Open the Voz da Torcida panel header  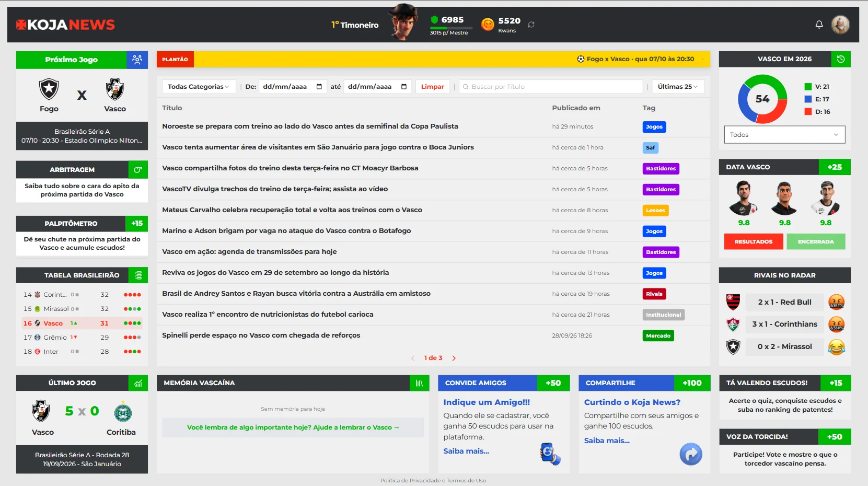tap(785, 437)
